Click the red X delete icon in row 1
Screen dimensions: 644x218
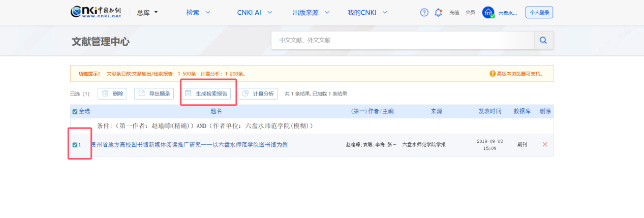(x=545, y=145)
